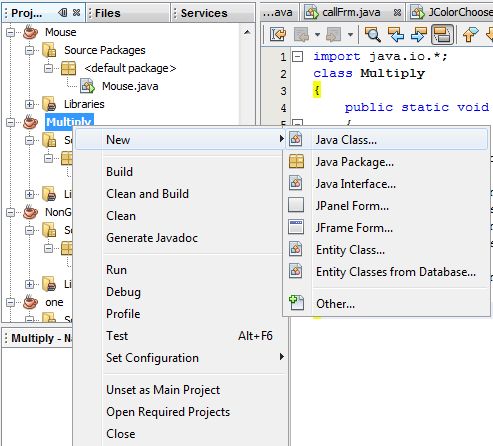Click the Mouse Libraries folder icon
The height and width of the screenshot is (446, 493).
click(49, 104)
